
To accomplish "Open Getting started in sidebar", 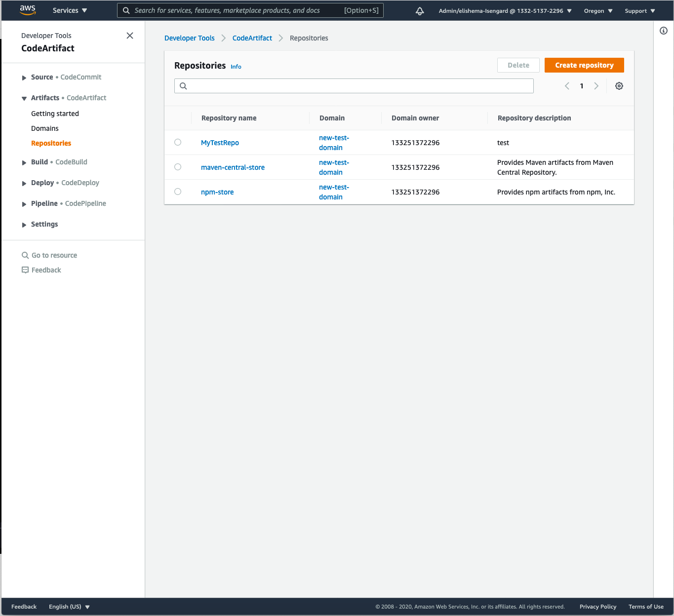I will tap(55, 114).
